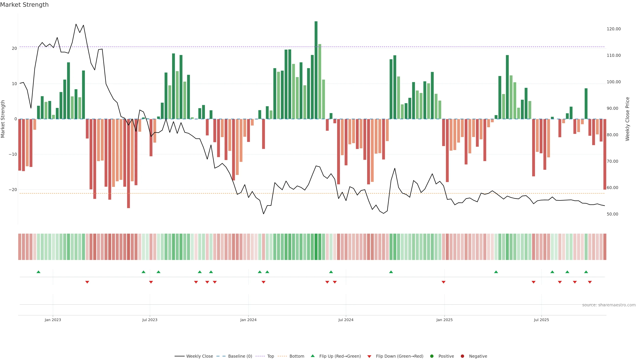
Task: Click the tallest green bar in the chart
Action: (316, 70)
